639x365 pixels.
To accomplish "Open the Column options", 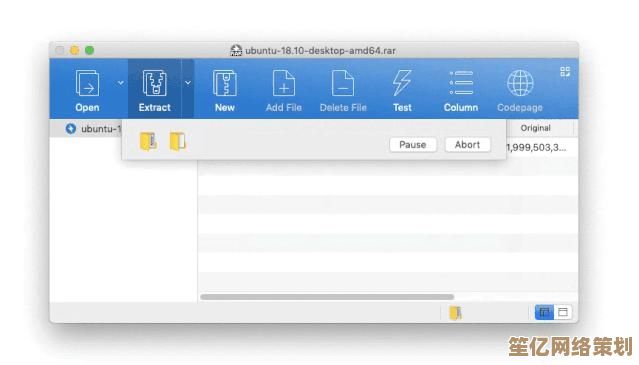I will coord(461,90).
